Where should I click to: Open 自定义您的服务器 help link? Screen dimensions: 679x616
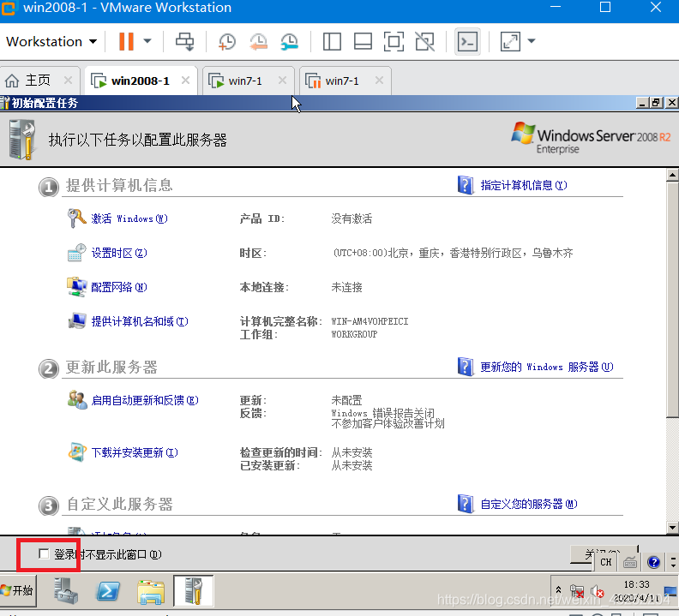click(x=529, y=505)
